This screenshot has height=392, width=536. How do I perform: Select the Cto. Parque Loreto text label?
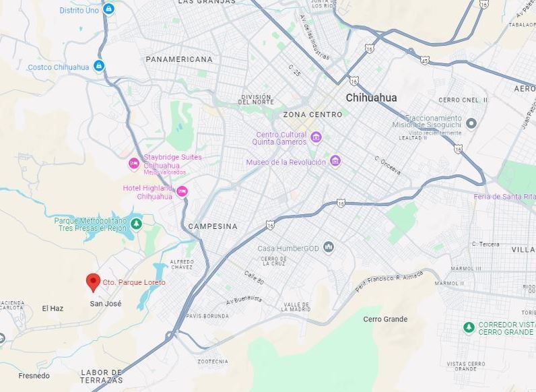click(134, 282)
